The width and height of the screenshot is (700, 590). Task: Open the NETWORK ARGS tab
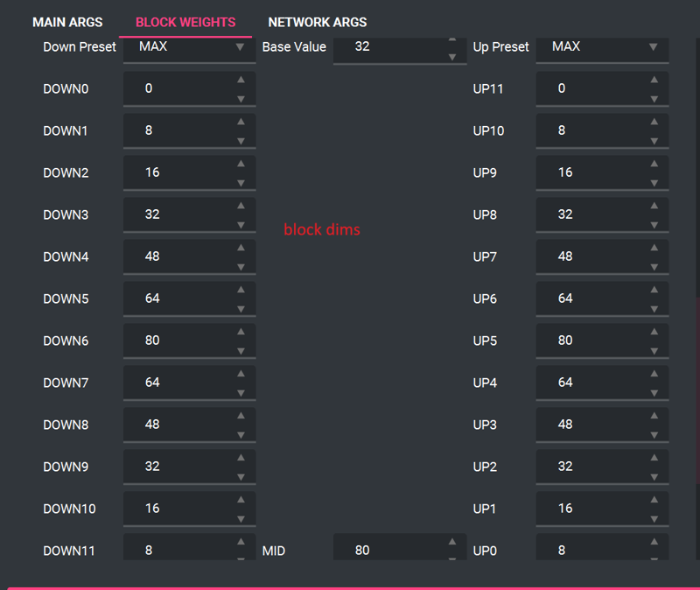tap(318, 23)
